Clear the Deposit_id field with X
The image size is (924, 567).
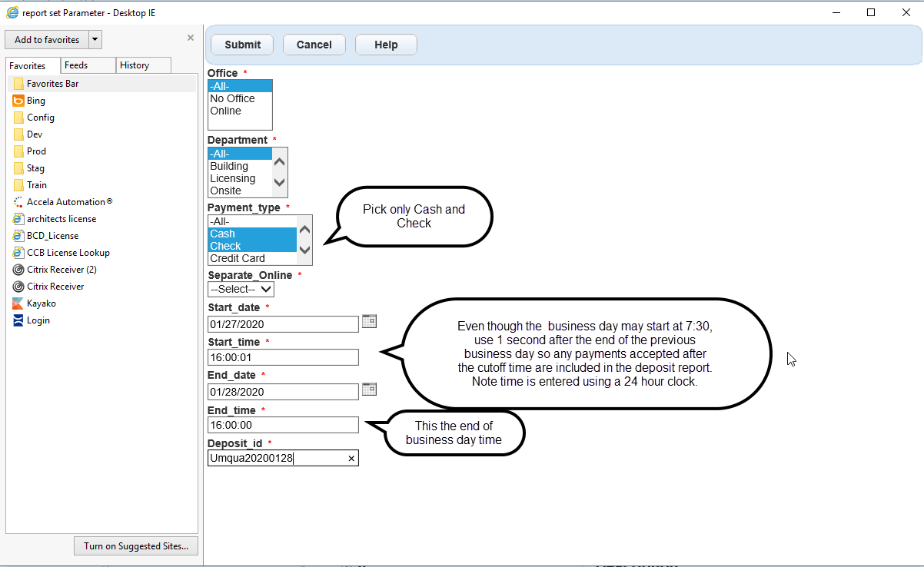coord(351,459)
